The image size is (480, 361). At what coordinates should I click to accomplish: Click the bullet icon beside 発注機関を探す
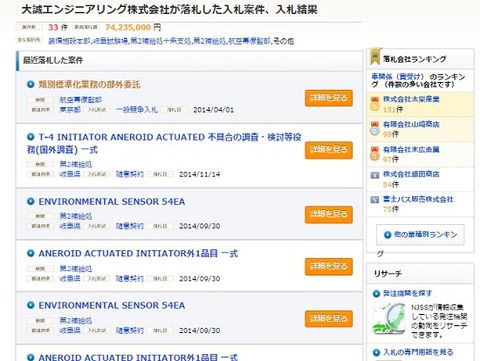[376, 294]
